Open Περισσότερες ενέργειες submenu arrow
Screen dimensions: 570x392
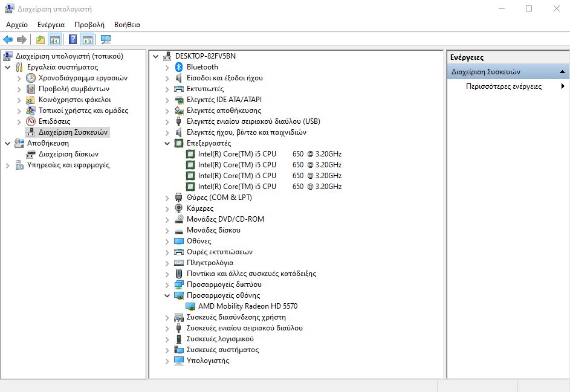[x=562, y=86]
